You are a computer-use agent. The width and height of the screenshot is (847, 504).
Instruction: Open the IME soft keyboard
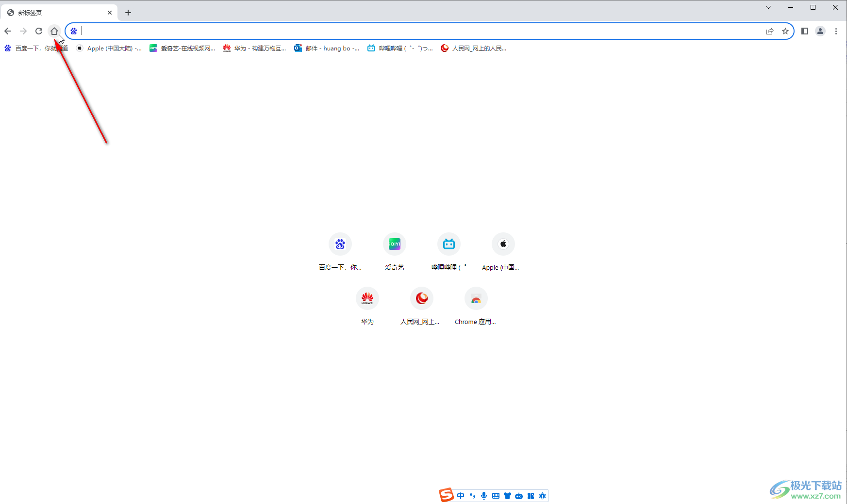tap(496, 496)
